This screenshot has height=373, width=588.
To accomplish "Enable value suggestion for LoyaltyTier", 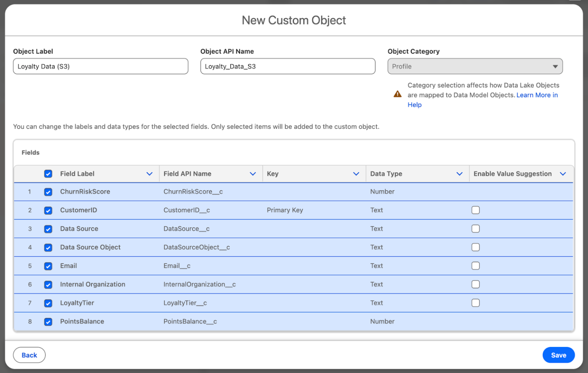I will click(475, 303).
